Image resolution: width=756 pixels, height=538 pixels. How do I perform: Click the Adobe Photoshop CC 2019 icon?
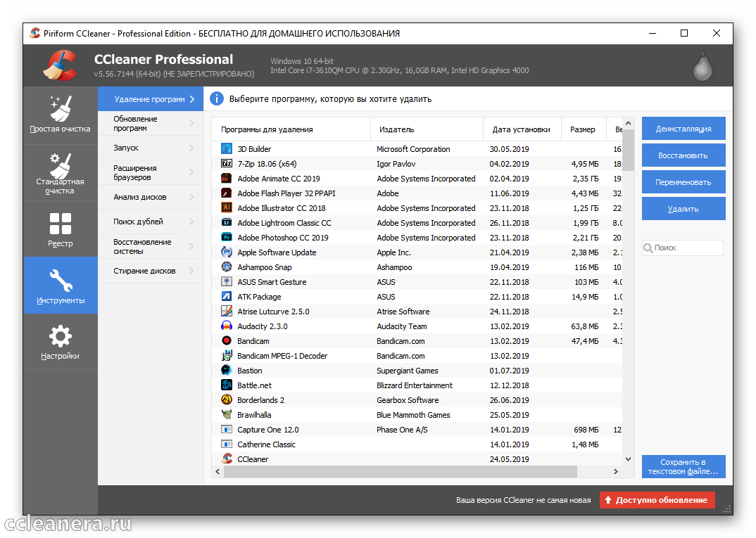[227, 238]
